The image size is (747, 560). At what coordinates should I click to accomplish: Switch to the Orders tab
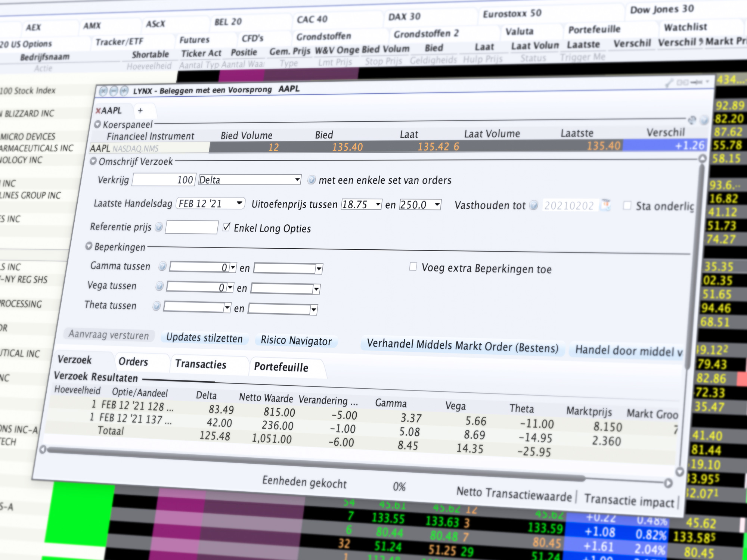point(133,362)
